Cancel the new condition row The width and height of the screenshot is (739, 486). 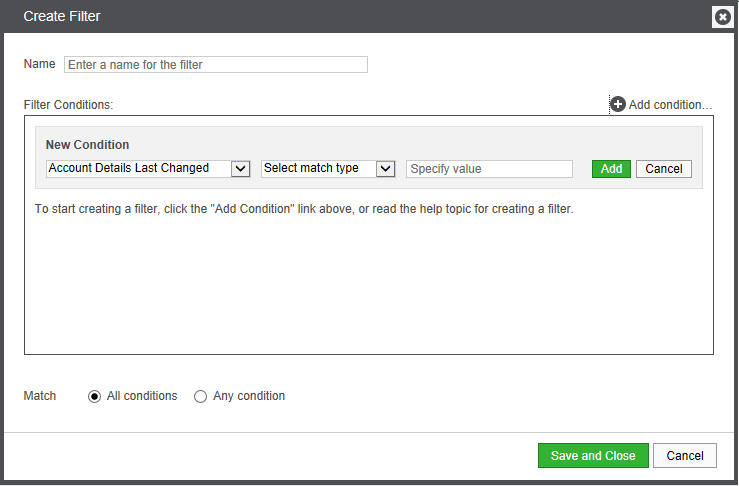click(664, 169)
